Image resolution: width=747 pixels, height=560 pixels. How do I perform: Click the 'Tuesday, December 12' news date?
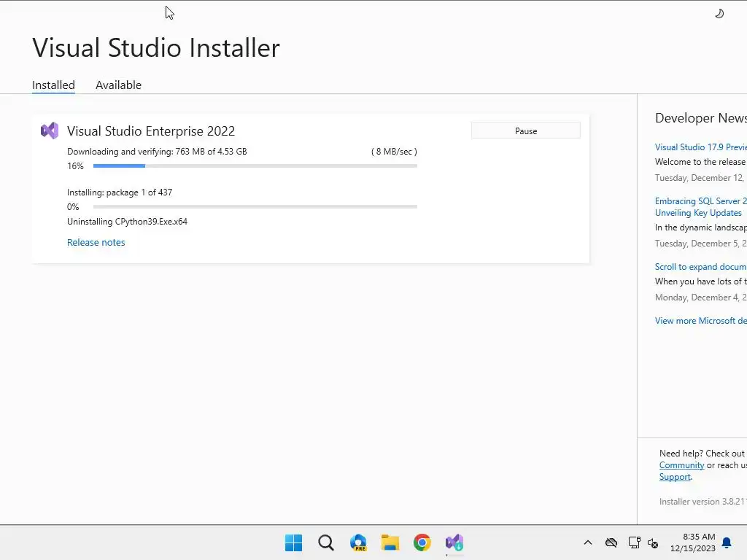[x=700, y=178]
